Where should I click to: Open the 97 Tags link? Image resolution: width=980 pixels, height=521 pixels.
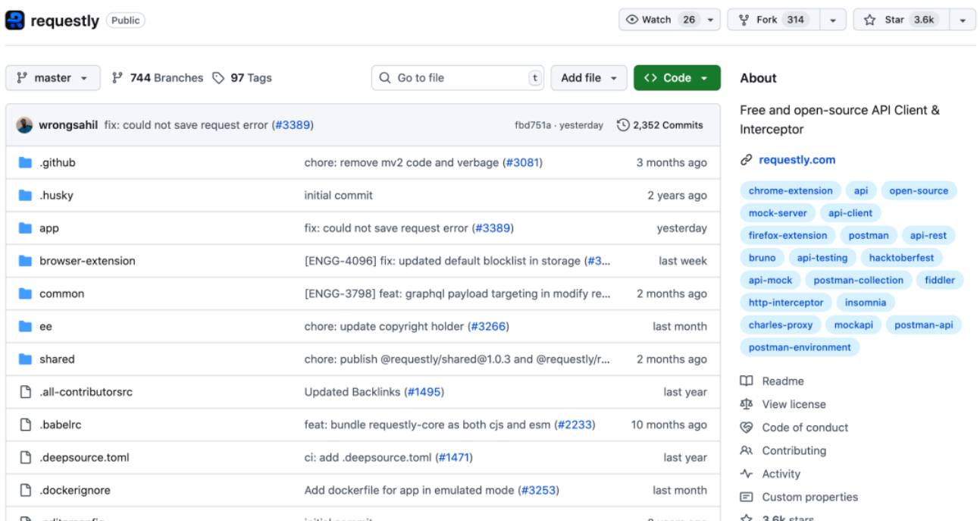(242, 78)
